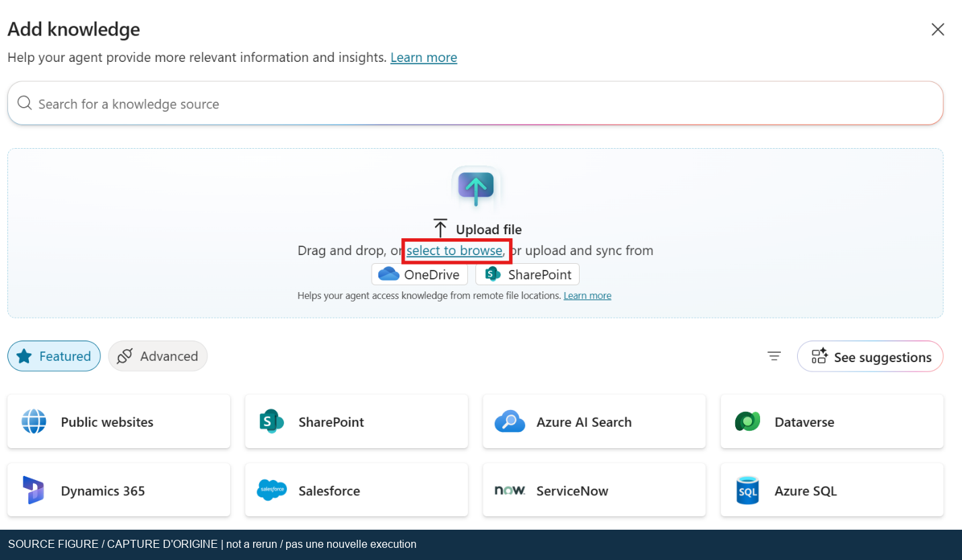
Task: Click the Add knowledge dialog title
Action: click(x=73, y=29)
